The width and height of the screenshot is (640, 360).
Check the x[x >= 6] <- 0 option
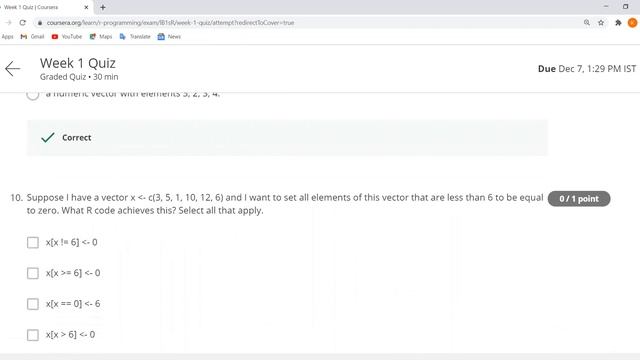[x=33, y=273]
